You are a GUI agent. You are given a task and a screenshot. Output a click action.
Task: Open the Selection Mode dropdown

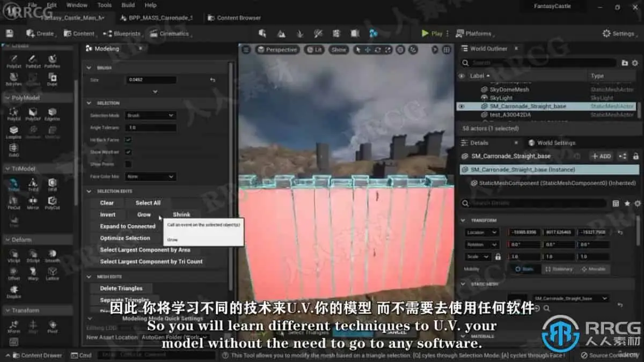pos(150,115)
